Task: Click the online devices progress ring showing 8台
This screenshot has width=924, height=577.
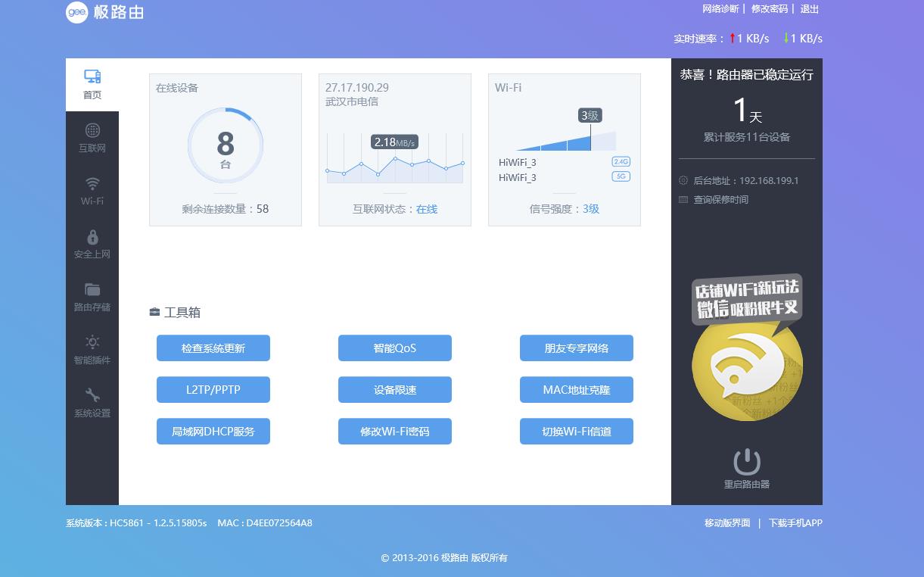Action: click(x=225, y=145)
